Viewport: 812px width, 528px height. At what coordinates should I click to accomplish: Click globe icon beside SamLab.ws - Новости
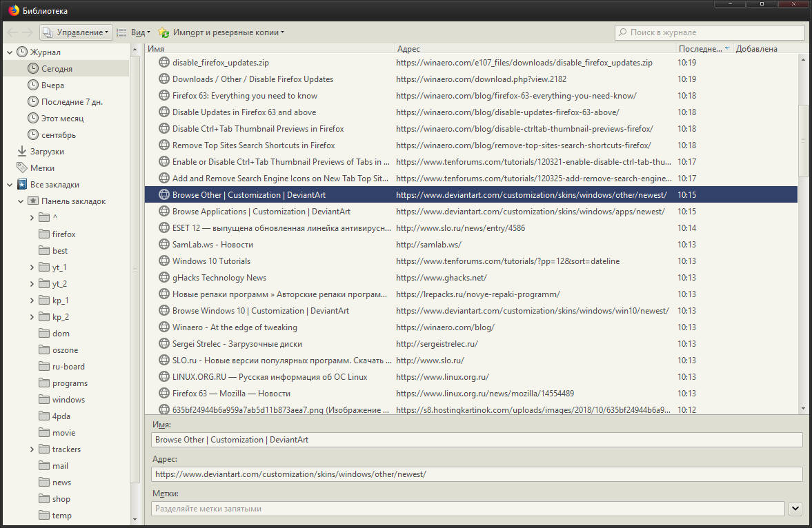[x=164, y=244]
